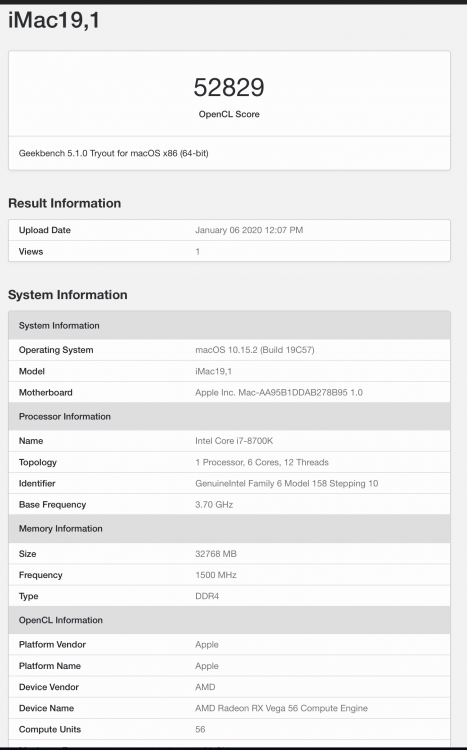Select the 1 Processor, 6 Cores, 12 Threads value
This screenshot has height=750, width=467.
click(x=262, y=462)
